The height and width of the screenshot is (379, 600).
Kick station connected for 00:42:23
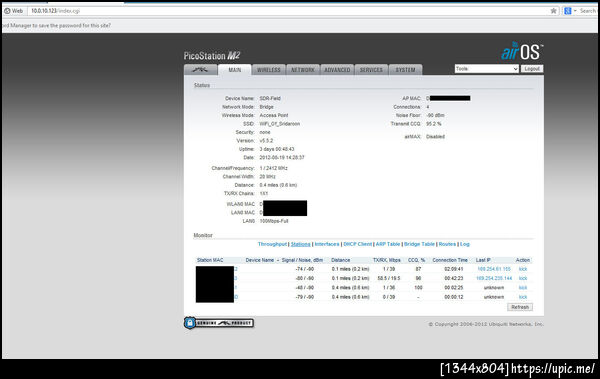523,278
